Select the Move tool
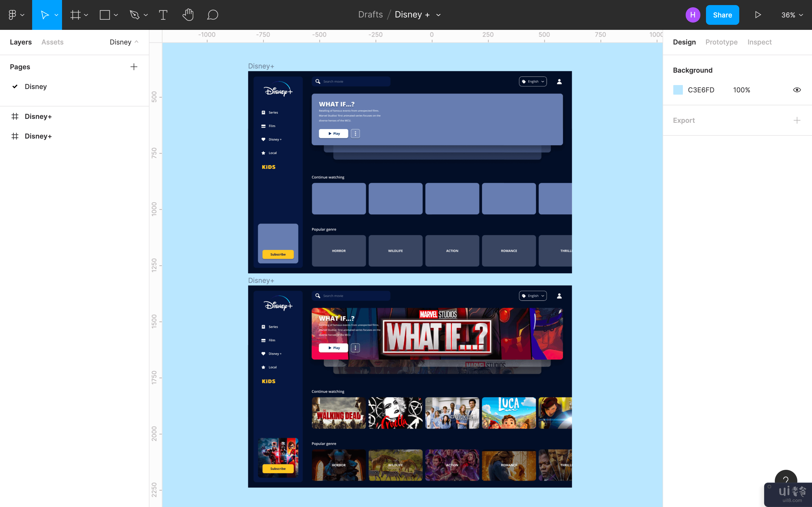 pos(44,15)
